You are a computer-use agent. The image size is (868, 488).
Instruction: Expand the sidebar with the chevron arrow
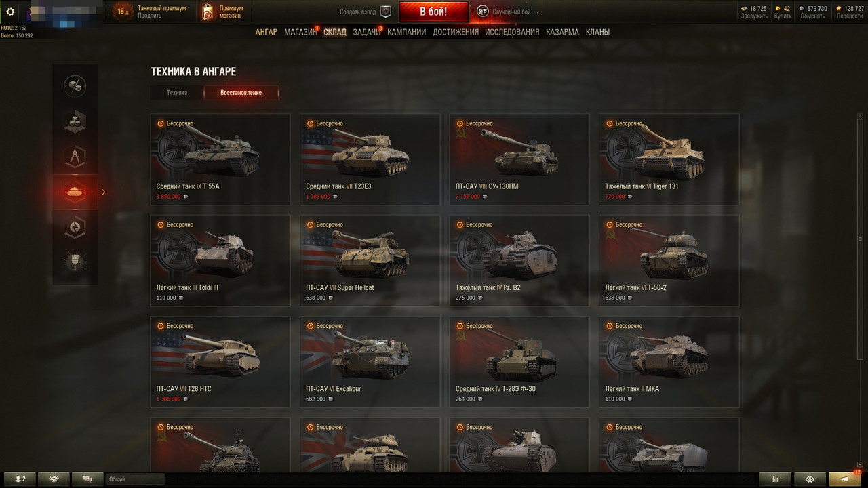[x=104, y=192]
